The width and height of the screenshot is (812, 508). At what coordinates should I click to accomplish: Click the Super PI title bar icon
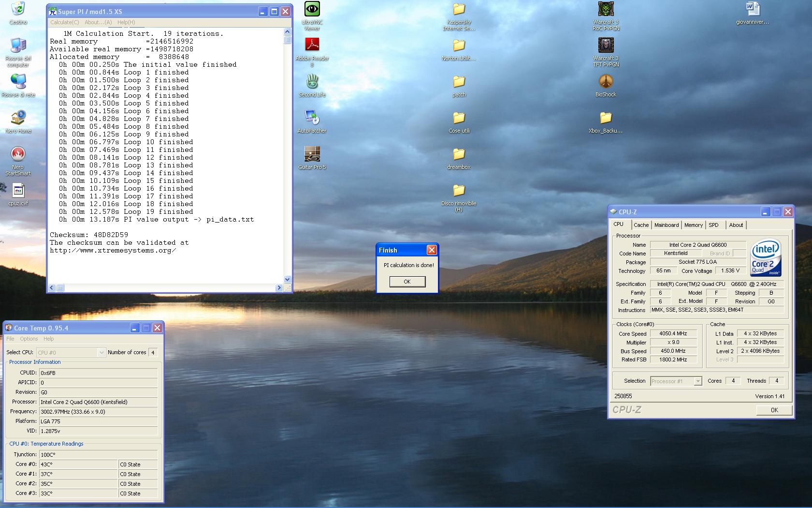(x=53, y=12)
